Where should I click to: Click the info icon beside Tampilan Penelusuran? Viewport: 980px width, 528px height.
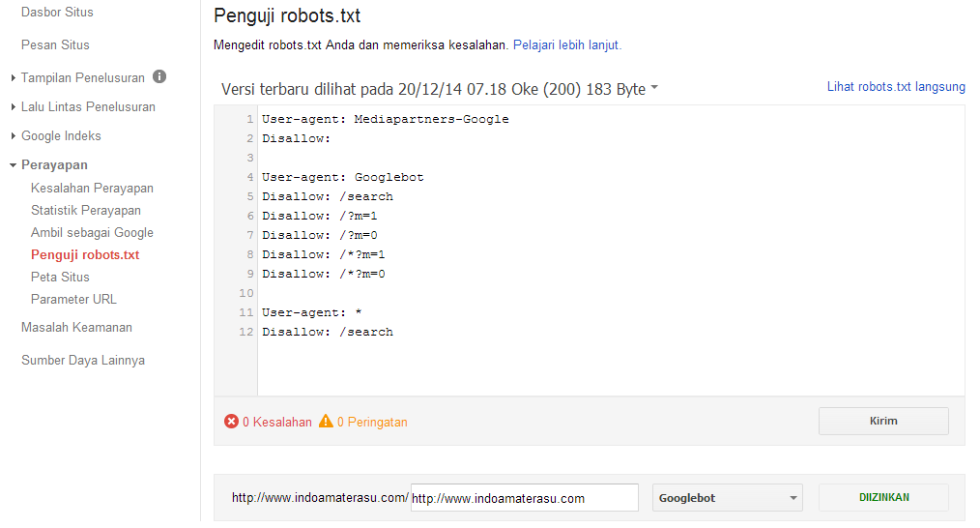159,77
